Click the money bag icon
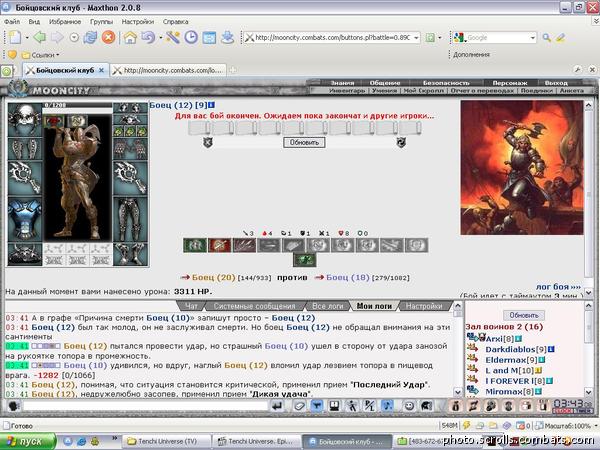Screen dimensions: 600x450 [x=455, y=406]
